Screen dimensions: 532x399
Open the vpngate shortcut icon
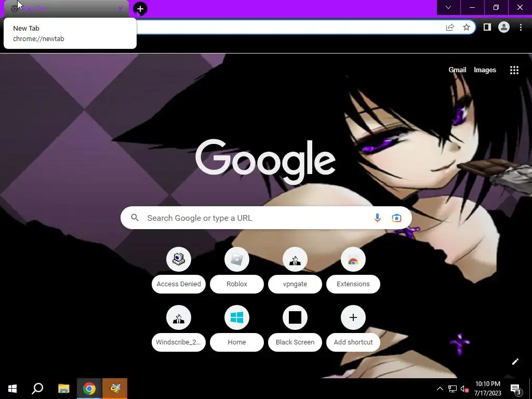point(295,259)
